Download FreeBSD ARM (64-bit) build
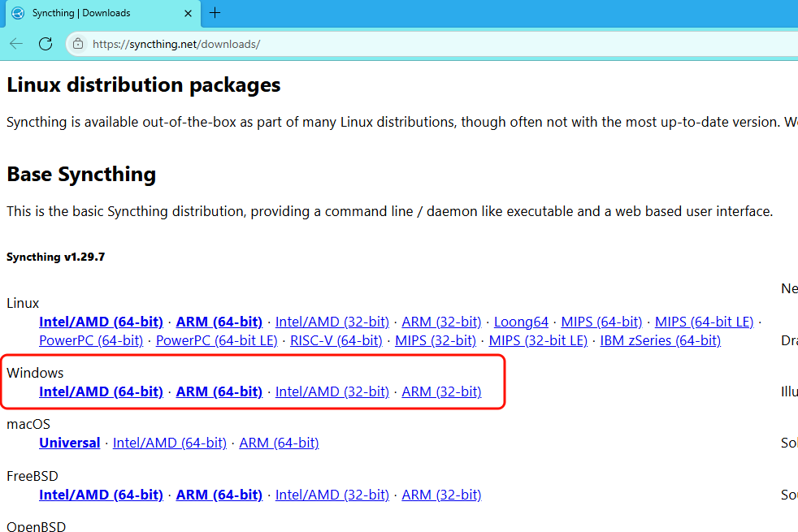Screen dimensions: 798x532 pyautogui.click(x=219, y=495)
